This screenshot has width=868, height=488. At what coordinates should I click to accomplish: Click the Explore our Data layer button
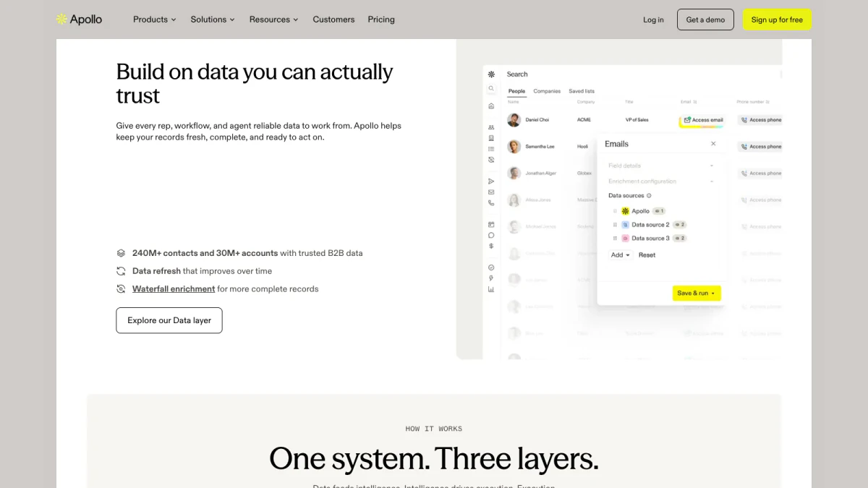pyautogui.click(x=169, y=320)
